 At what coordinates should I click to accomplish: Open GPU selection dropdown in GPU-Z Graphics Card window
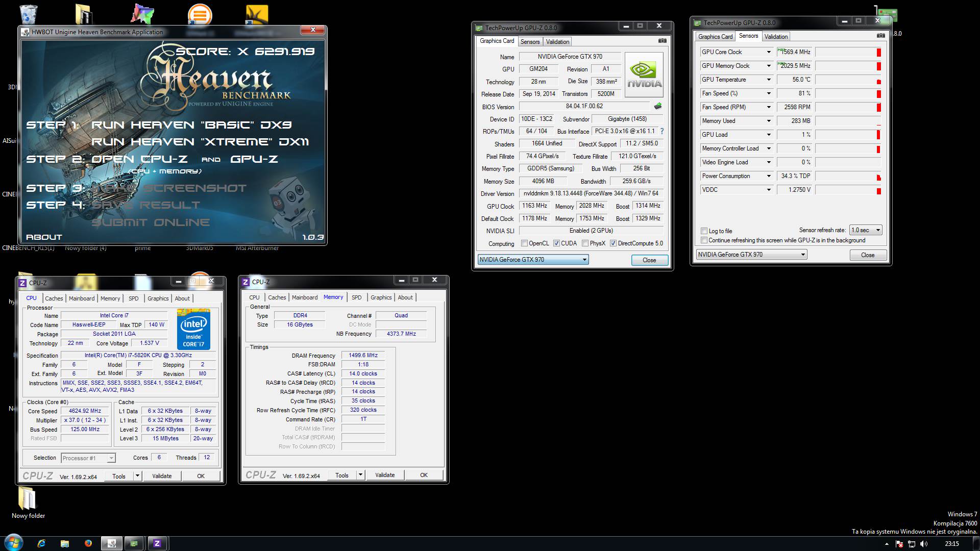point(533,260)
